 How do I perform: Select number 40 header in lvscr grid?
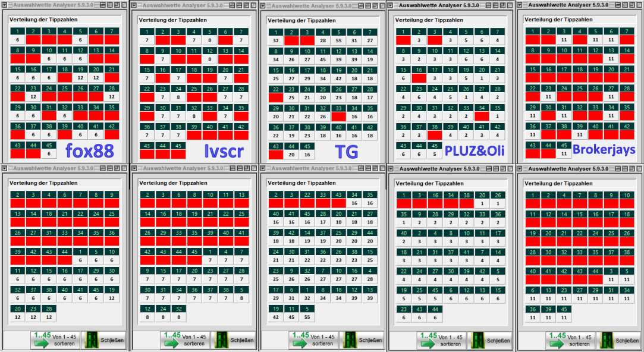209,127
